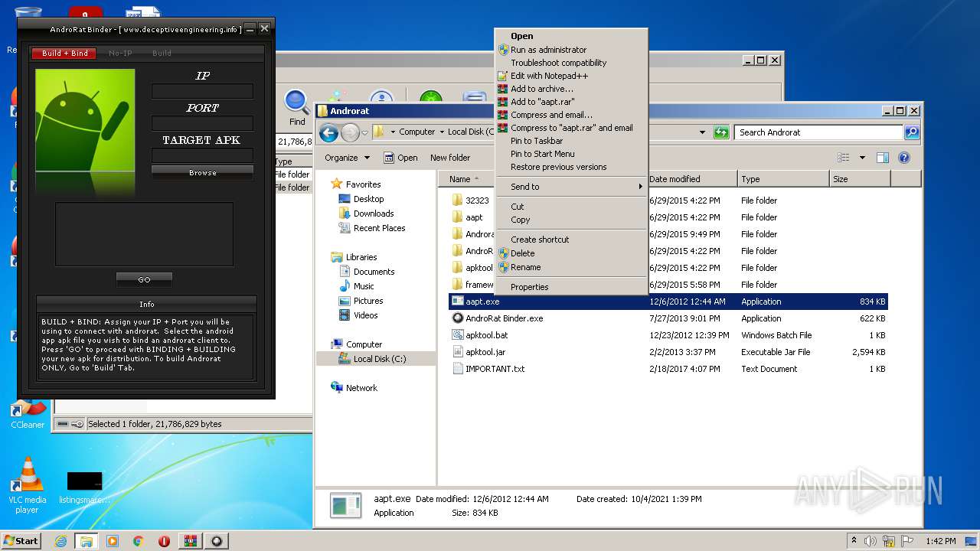Select Compress and email... entry
The height and width of the screenshot is (551, 980).
[551, 115]
